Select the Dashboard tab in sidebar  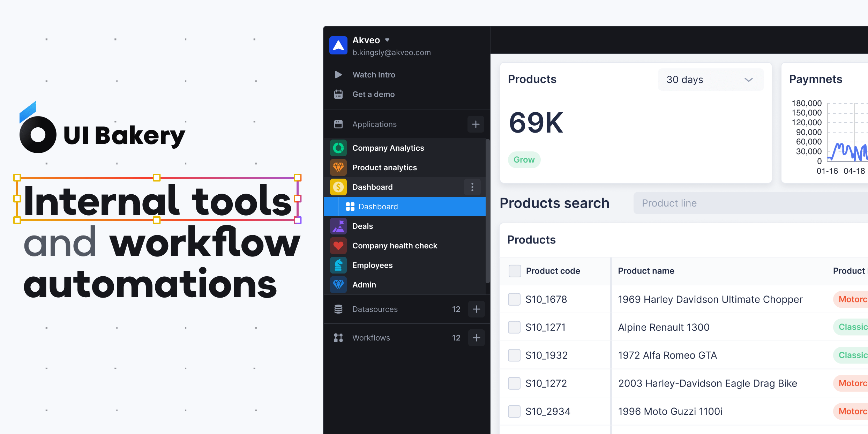406,207
